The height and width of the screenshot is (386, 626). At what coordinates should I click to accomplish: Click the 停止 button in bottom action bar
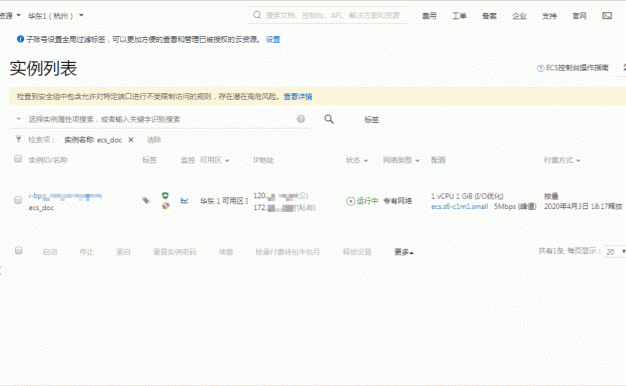[87, 252]
